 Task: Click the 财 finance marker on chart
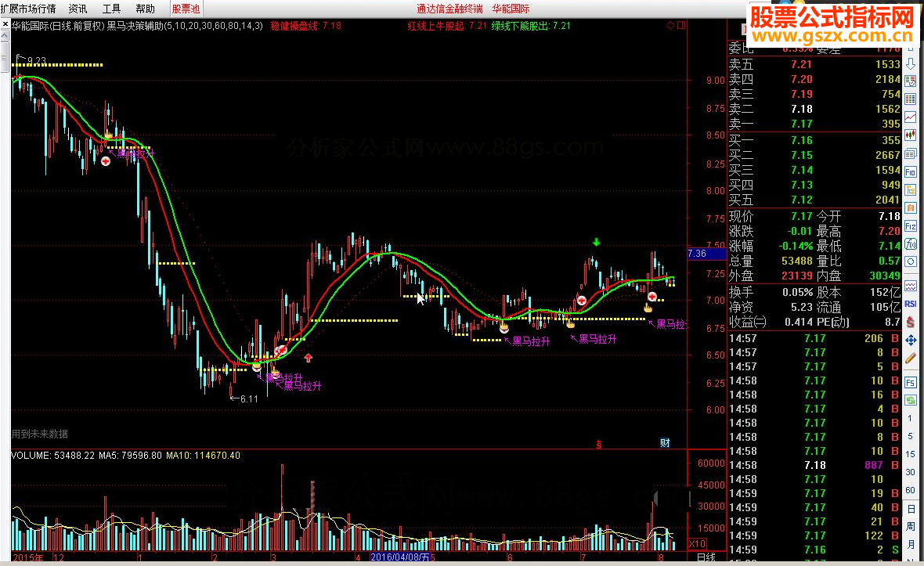click(665, 443)
